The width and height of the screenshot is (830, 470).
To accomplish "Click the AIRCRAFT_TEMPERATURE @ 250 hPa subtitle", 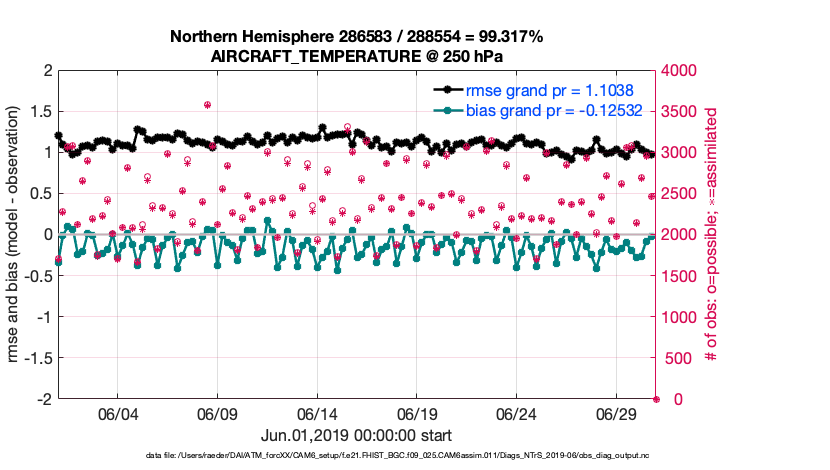I will tap(357, 56).
